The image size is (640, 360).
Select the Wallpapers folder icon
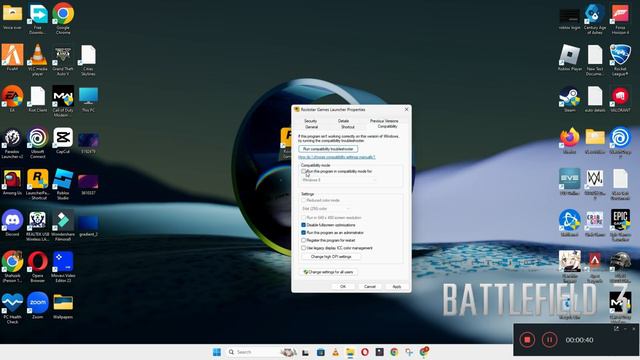click(x=63, y=305)
